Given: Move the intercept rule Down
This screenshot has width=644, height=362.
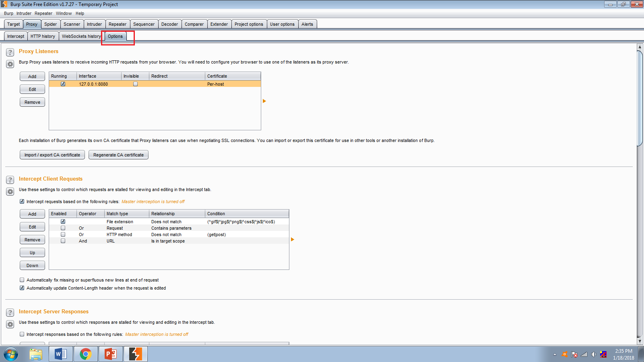Looking at the screenshot, I should click(32, 265).
